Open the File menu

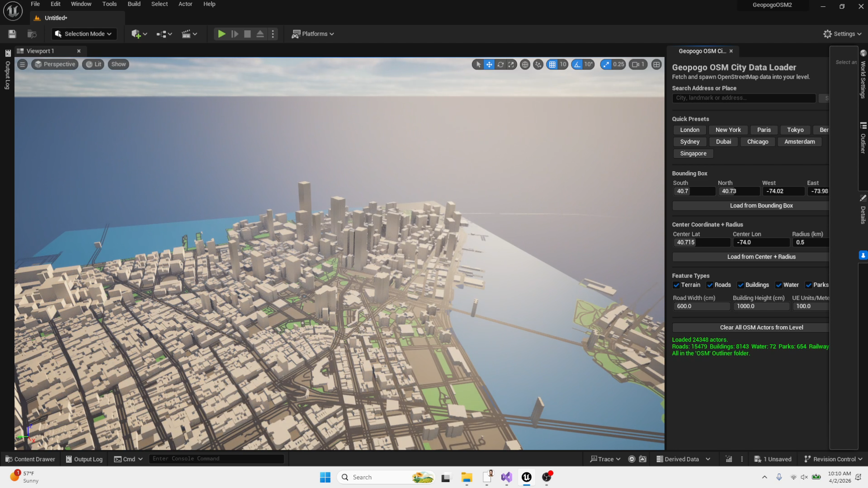(35, 4)
